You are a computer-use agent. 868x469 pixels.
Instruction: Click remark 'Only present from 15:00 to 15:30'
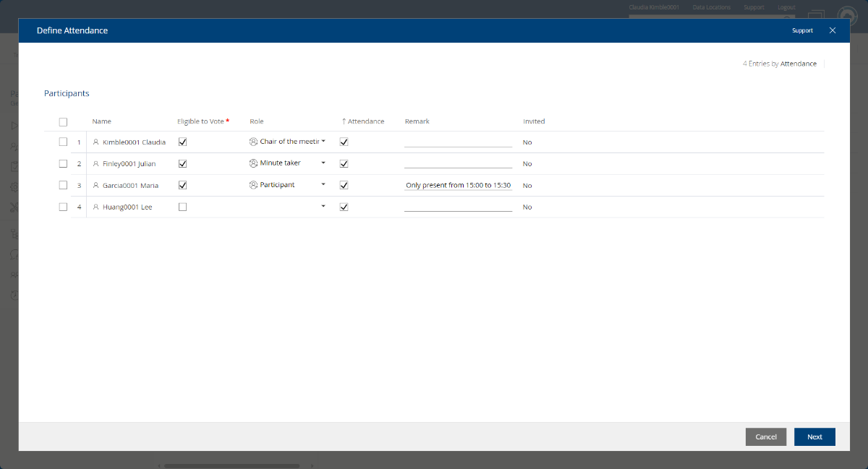pyautogui.click(x=458, y=186)
